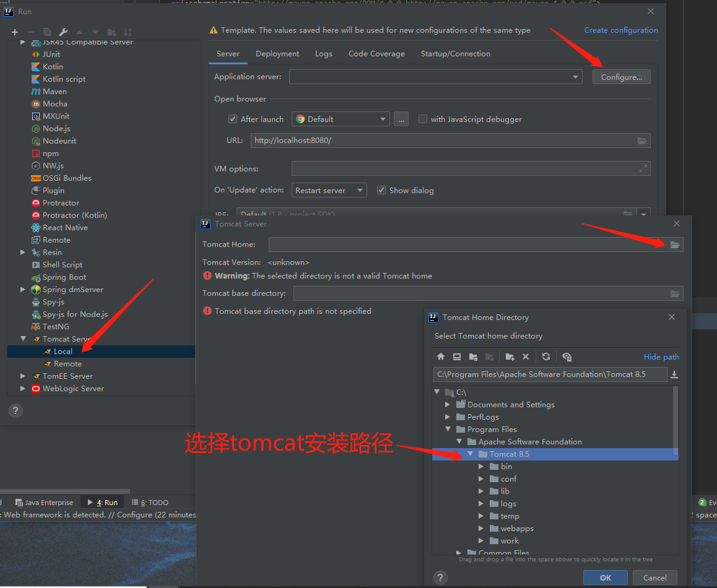717x588 pixels.
Task: Click Cancel in Tomcat Home Directory dialog
Action: [655, 577]
